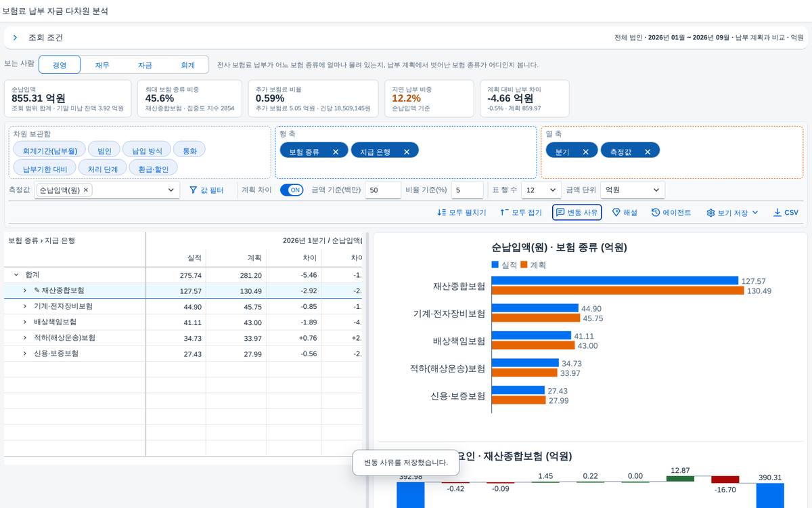This screenshot has width=812, height=508.
Task: Open the 금액 단위 억원 dropdown
Action: tap(633, 190)
